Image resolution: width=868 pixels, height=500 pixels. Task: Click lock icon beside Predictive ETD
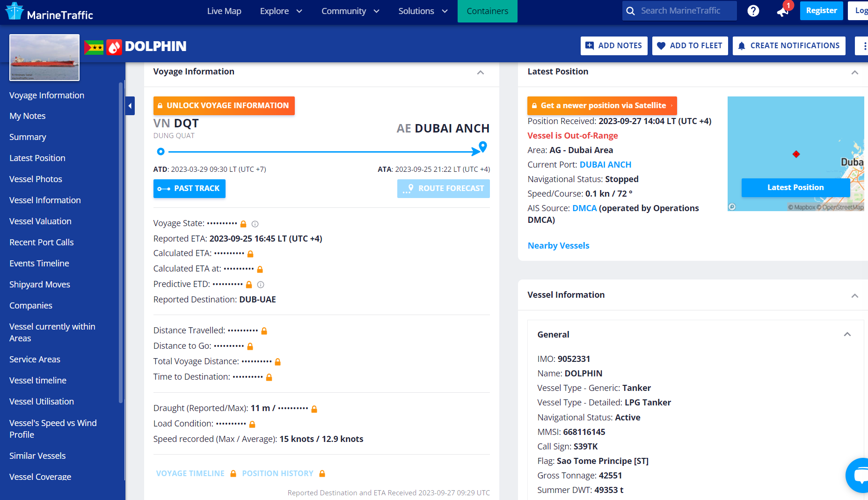[249, 285]
